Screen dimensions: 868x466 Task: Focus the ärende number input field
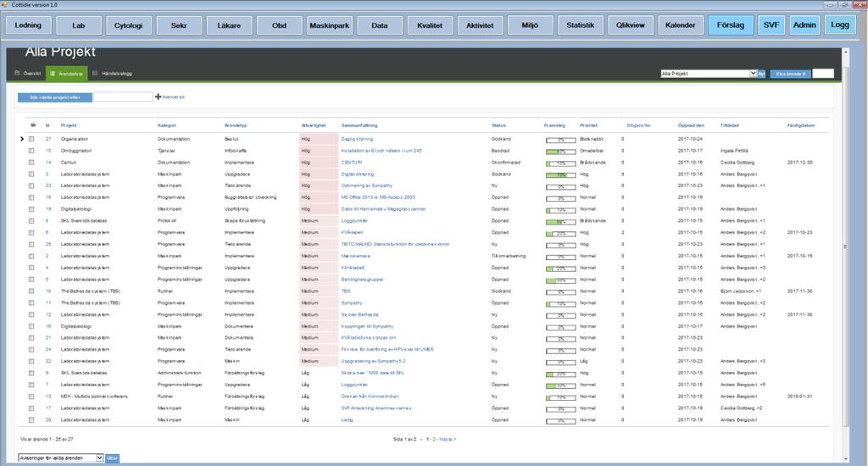coord(822,74)
